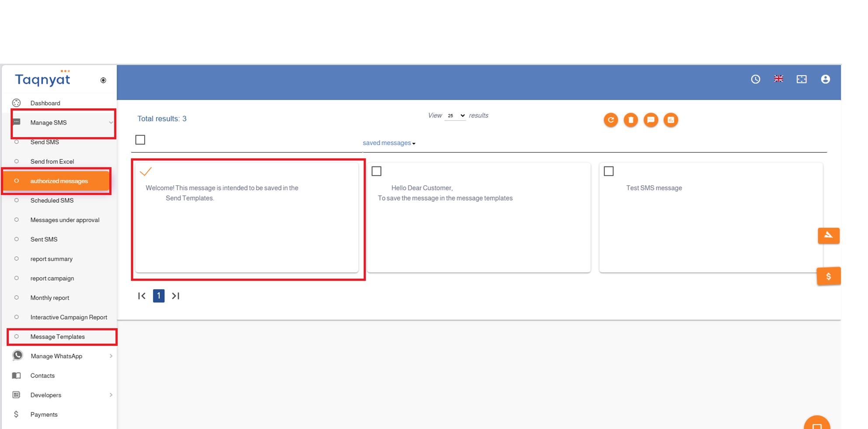Click the Dashboard gauge icon

click(17, 103)
